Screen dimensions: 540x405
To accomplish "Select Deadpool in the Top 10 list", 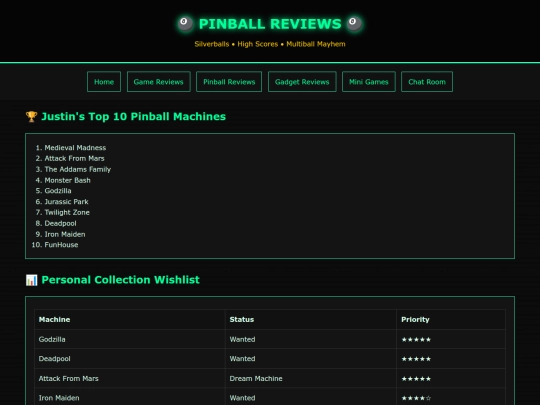I will pos(60,223).
